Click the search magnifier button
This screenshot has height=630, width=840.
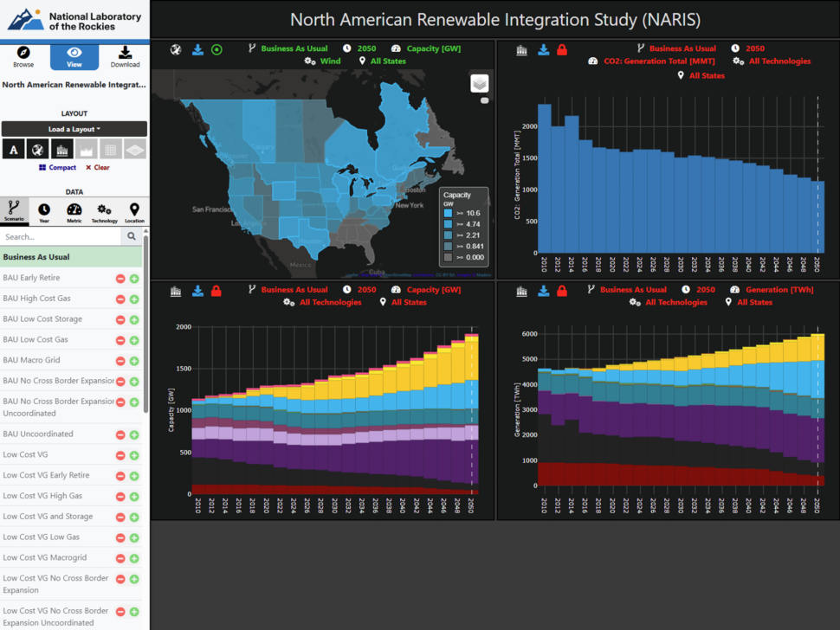(x=132, y=236)
